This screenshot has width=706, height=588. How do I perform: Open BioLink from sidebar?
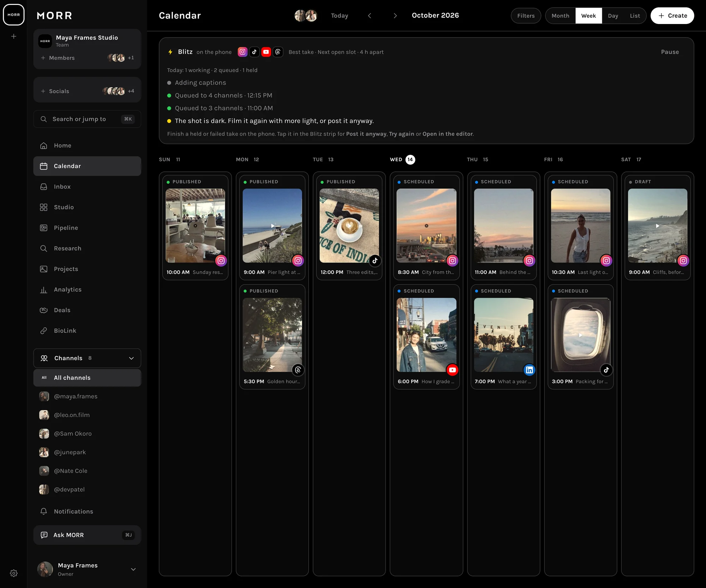tap(87, 331)
